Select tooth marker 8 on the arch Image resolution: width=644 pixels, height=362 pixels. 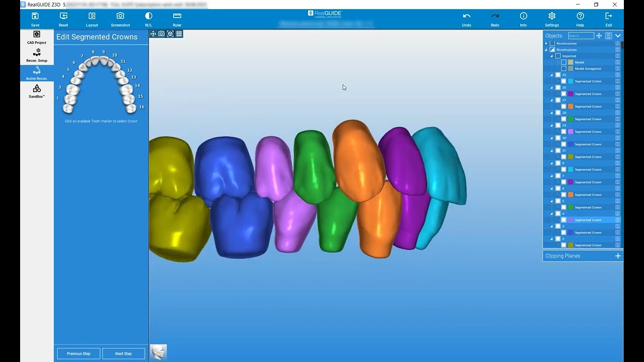[93, 52]
